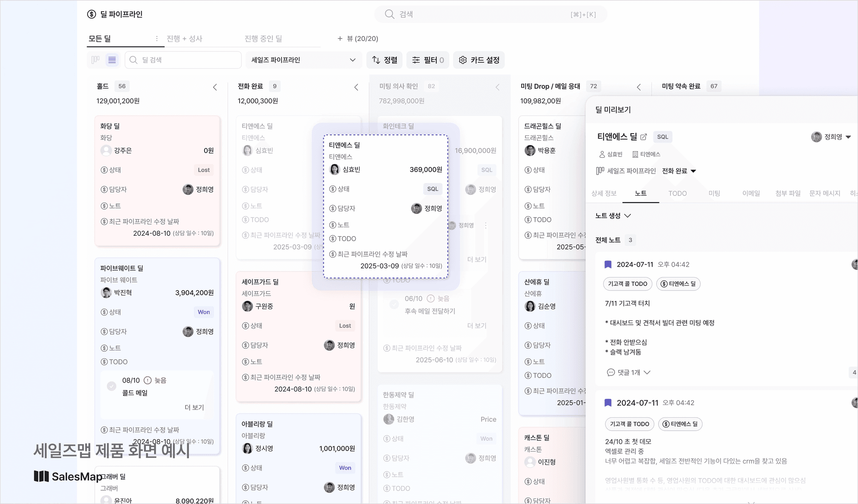
Task: Click 티엔에스 딜 tag on first note
Action: click(678, 284)
